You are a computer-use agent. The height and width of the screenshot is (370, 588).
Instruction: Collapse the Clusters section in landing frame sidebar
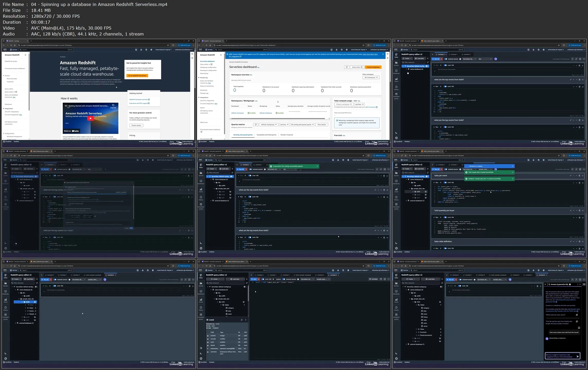4,76
